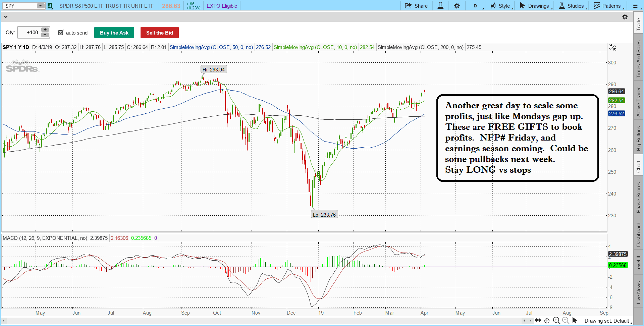Viewport: 644px width, 326px height.
Task: Click gear icon in the trade panel bar
Action: pyautogui.click(x=625, y=17)
